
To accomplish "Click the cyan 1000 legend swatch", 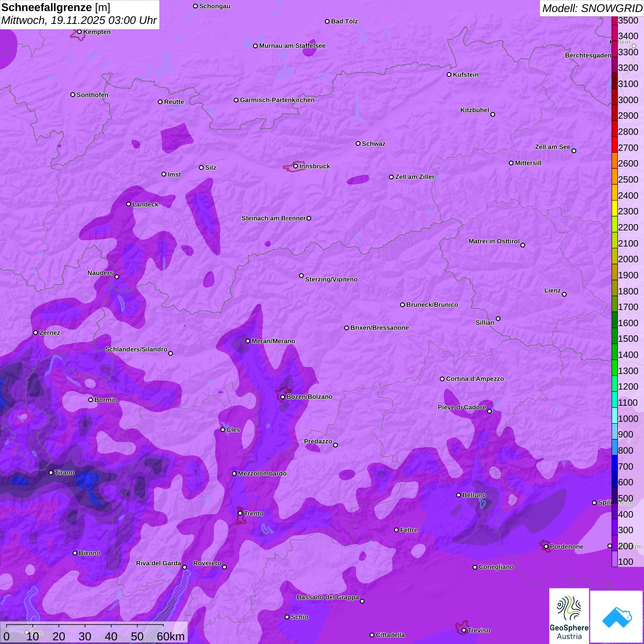I will coord(615,415).
